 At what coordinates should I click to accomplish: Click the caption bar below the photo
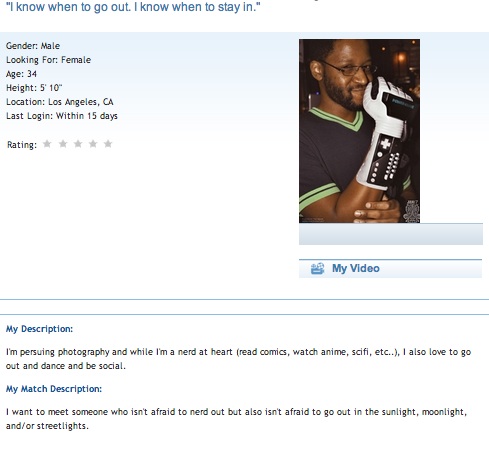click(391, 234)
